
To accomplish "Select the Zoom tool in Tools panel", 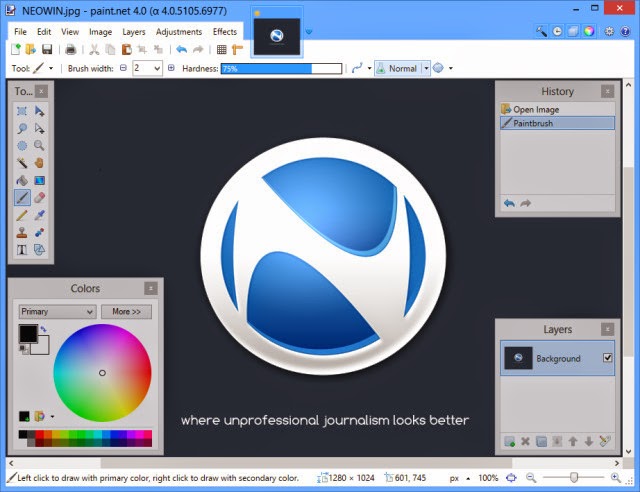I will click(39, 146).
